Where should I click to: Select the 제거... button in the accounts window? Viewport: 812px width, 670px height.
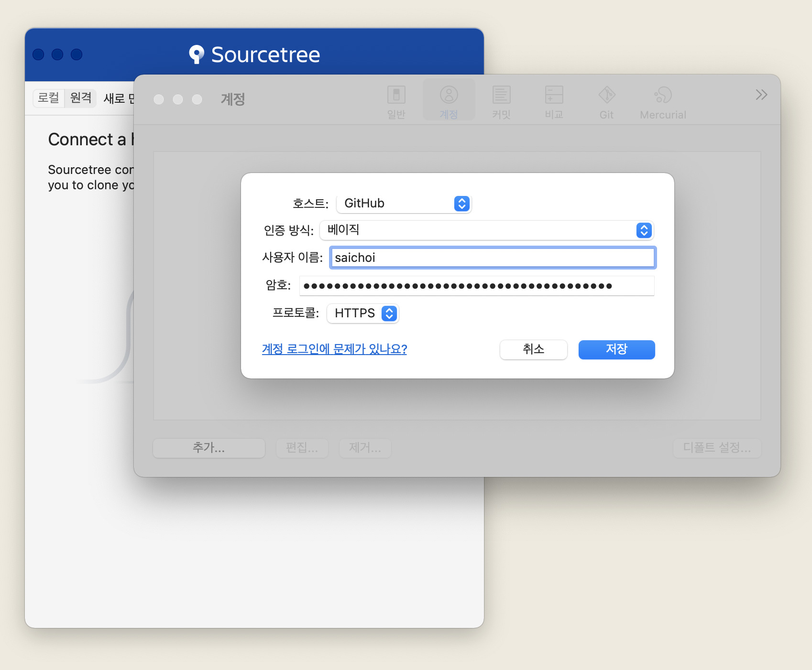365,448
